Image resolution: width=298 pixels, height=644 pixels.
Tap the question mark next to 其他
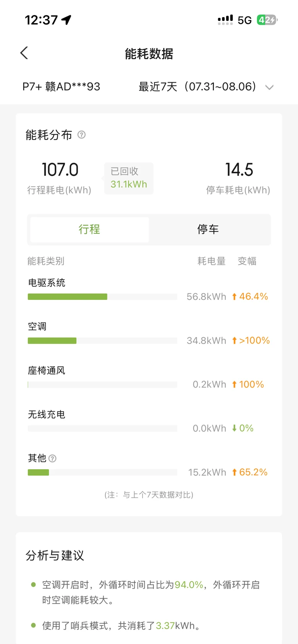[53, 459]
